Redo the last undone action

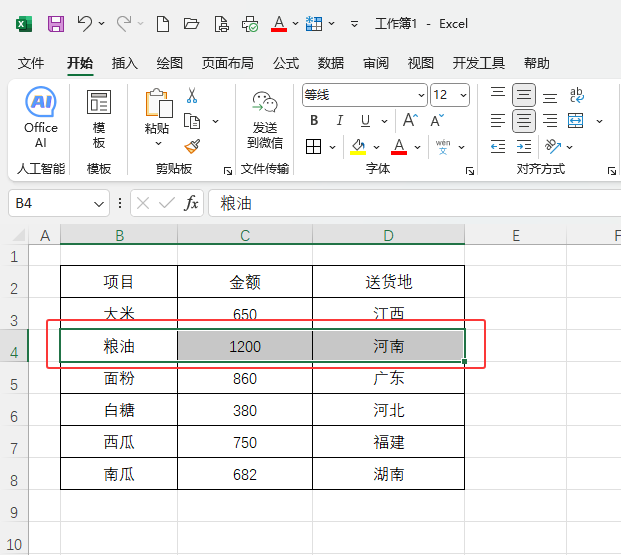point(124,24)
